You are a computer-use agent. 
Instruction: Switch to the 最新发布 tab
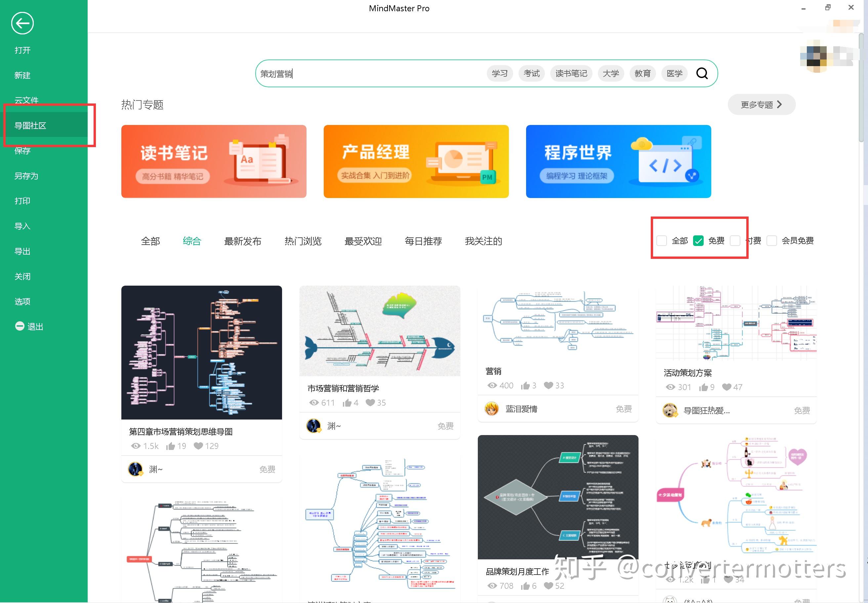pos(243,241)
